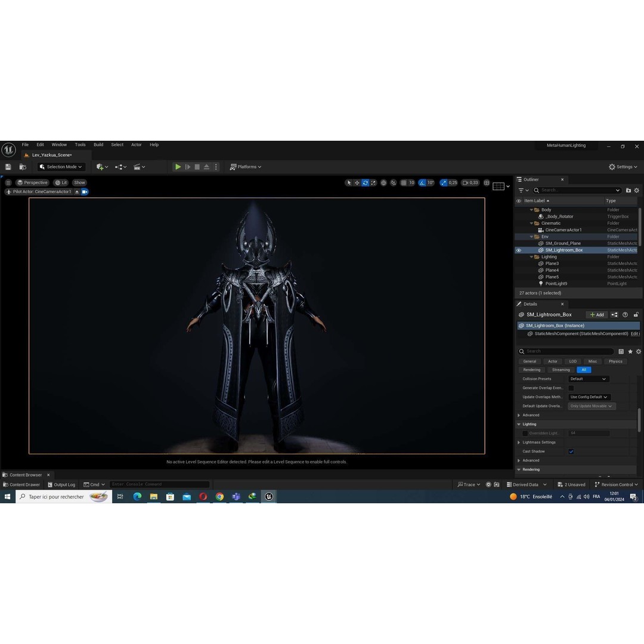Screen dimensions: 644x644
Task: Open Details help question-mark icon
Action: (625, 315)
